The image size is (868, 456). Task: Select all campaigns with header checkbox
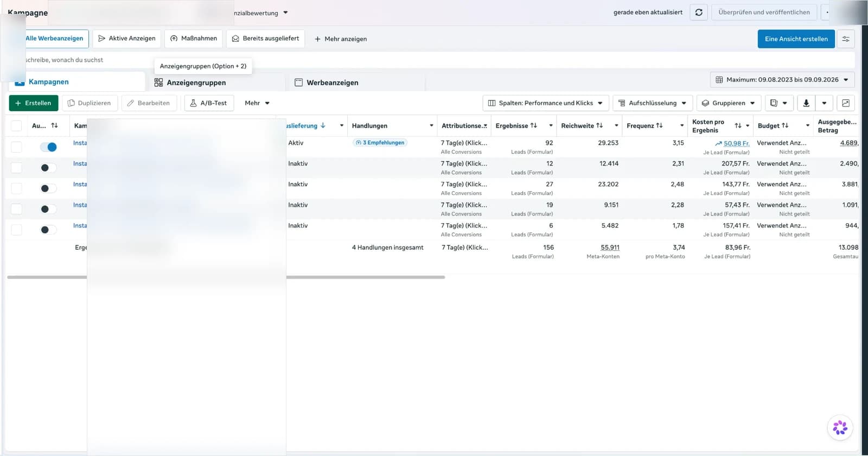(x=16, y=126)
